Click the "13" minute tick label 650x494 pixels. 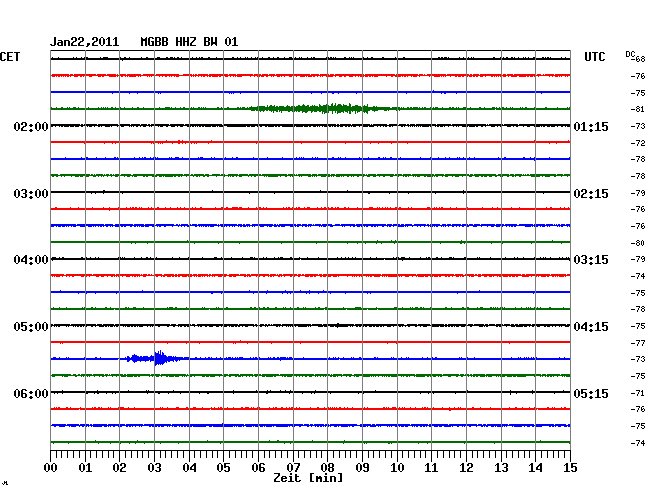click(501, 468)
